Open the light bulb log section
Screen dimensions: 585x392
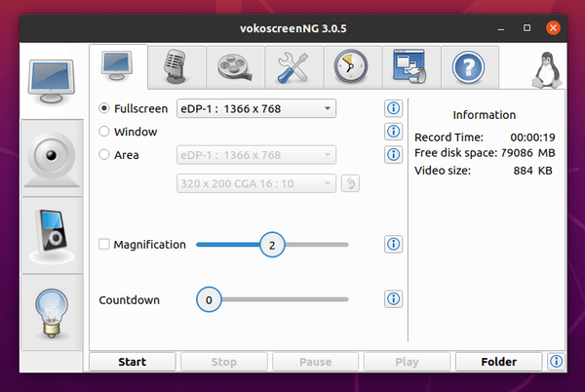pos(52,313)
